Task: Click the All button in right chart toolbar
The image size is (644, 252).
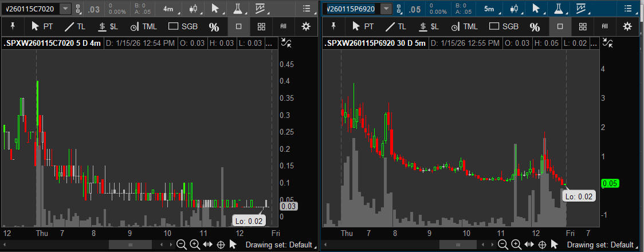Action: click(604, 26)
